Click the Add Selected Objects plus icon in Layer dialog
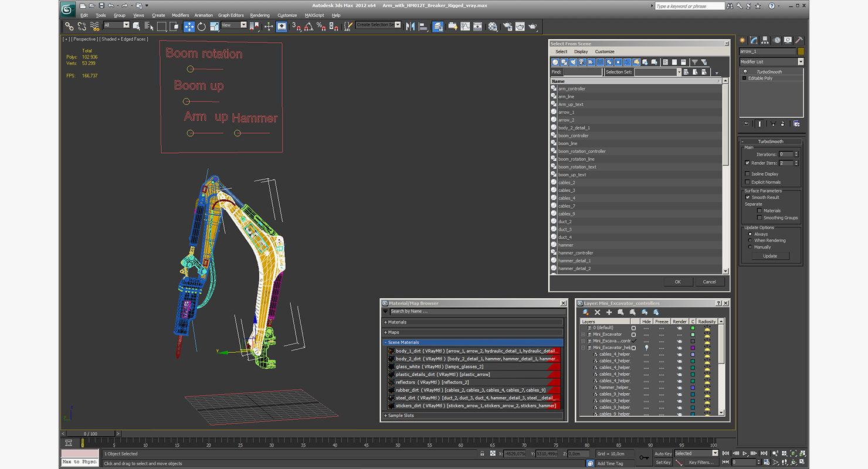The height and width of the screenshot is (469, 868). (x=609, y=312)
